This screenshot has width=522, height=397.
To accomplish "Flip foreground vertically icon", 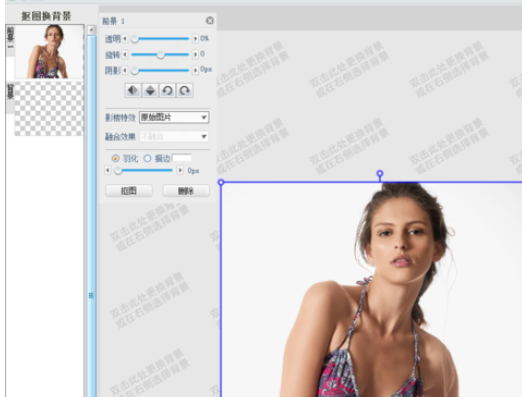I will pos(150,90).
